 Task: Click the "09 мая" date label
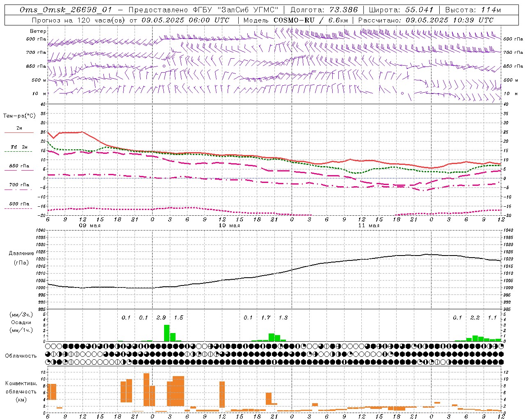tap(90, 226)
